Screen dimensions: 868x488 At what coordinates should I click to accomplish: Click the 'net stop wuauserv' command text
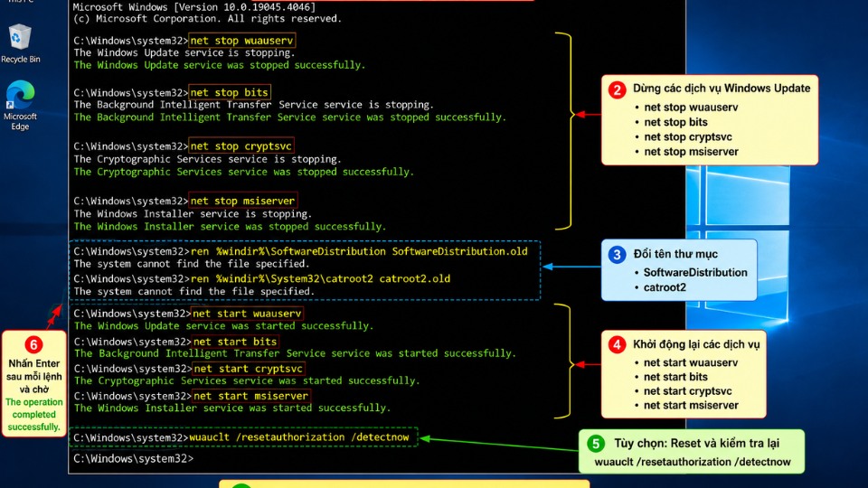241,41
